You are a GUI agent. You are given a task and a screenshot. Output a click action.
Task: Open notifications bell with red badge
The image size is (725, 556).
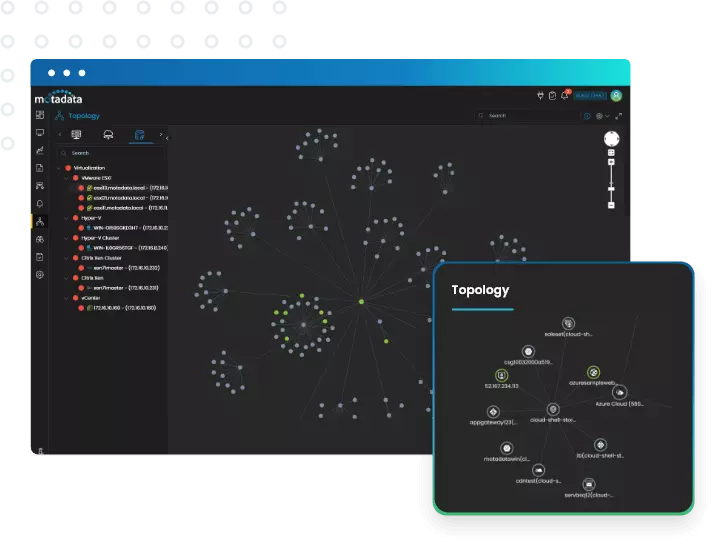[565, 95]
